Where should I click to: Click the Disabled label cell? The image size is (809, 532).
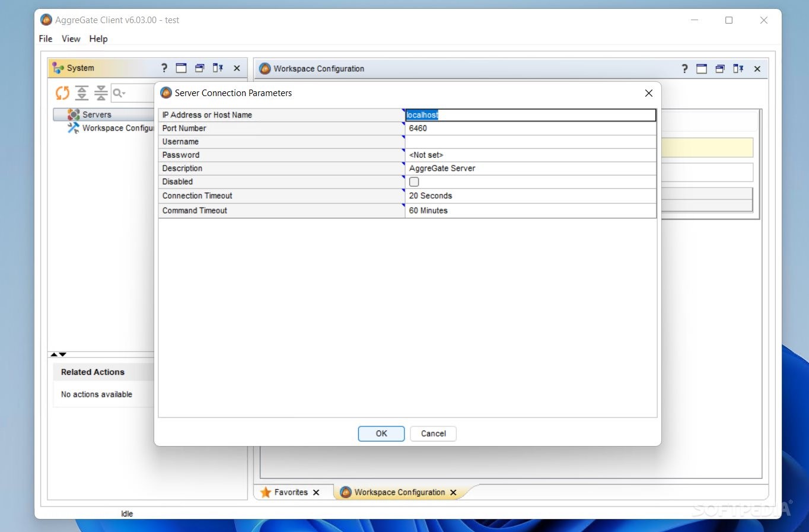[x=281, y=182]
